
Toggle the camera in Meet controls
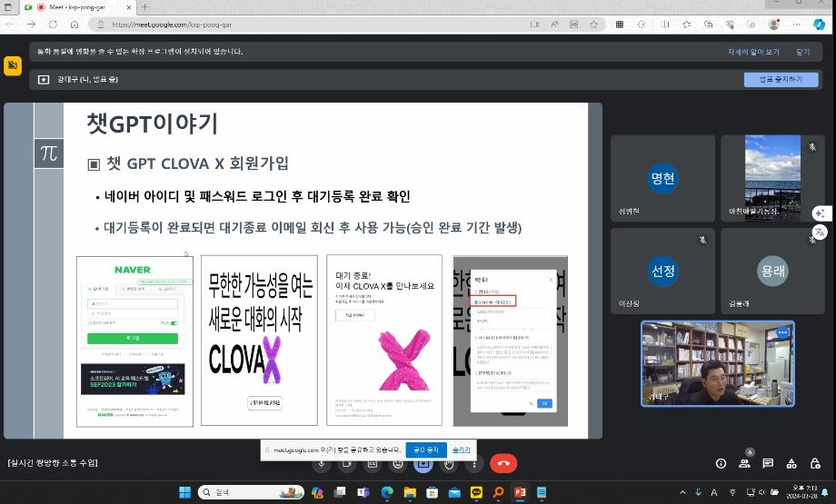click(347, 463)
